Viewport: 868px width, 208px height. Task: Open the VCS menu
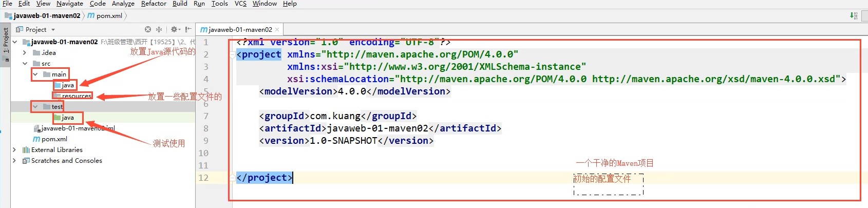coord(240,4)
